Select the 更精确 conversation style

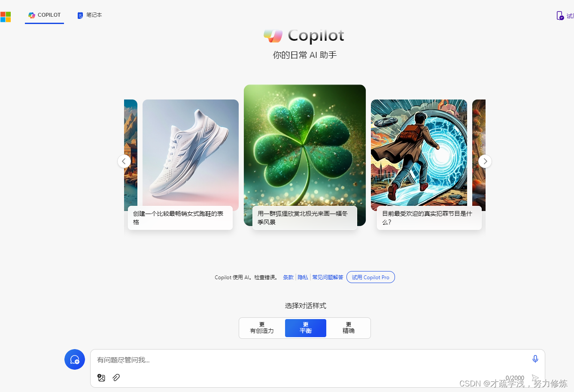point(349,328)
